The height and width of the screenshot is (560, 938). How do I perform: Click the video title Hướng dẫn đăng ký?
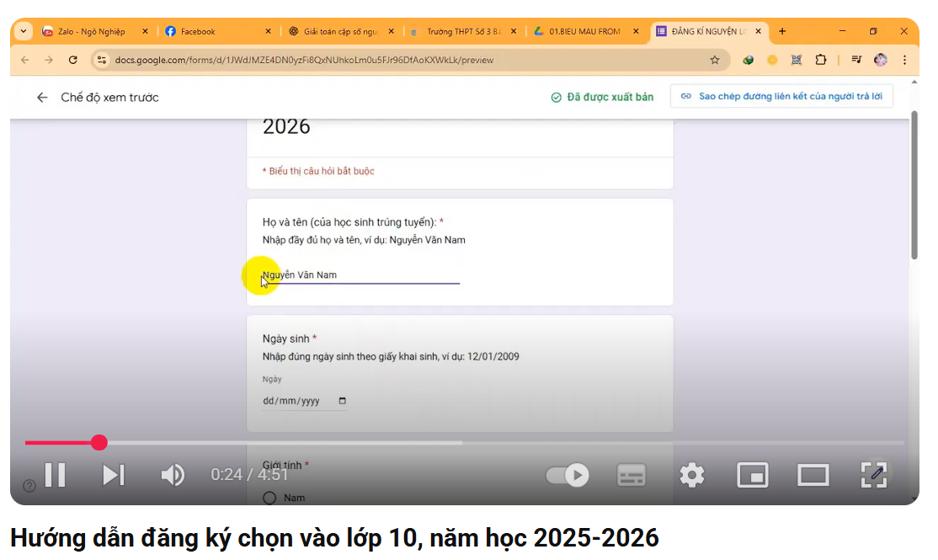[x=334, y=538]
